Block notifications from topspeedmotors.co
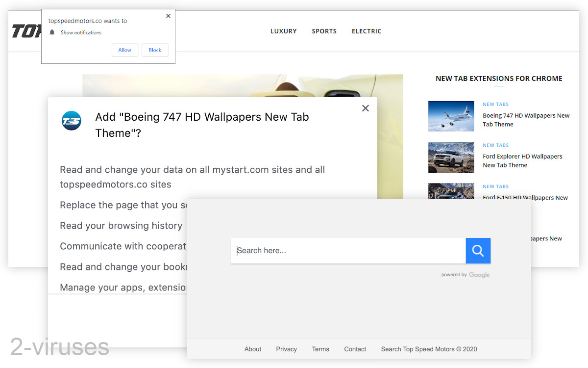 click(x=155, y=50)
